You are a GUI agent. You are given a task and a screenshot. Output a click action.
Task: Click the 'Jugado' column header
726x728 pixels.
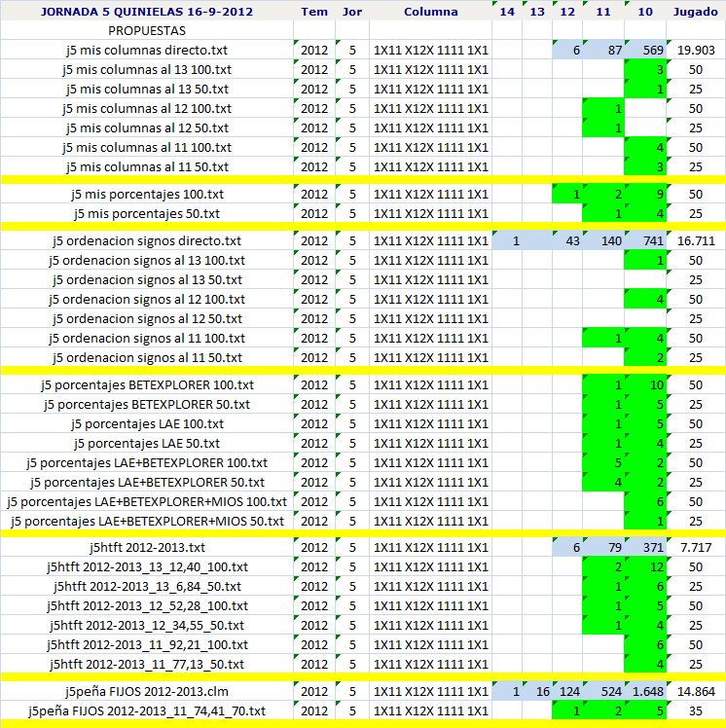[696, 11]
